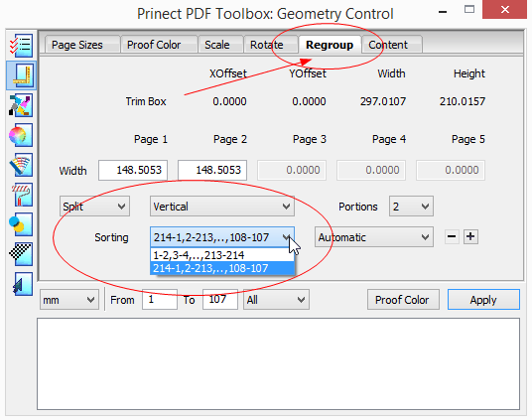This screenshot has height=420, width=532.
Task: Choose sorting option 1-2,3-4,..,213-214
Action: click(x=222, y=255)
